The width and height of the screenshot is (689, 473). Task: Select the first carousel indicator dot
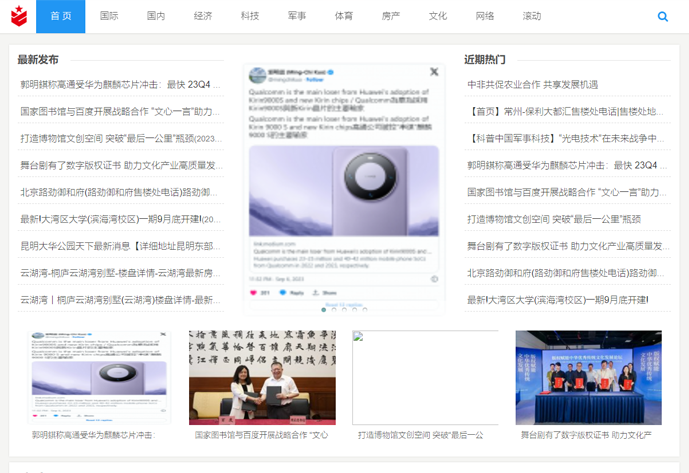323,309
